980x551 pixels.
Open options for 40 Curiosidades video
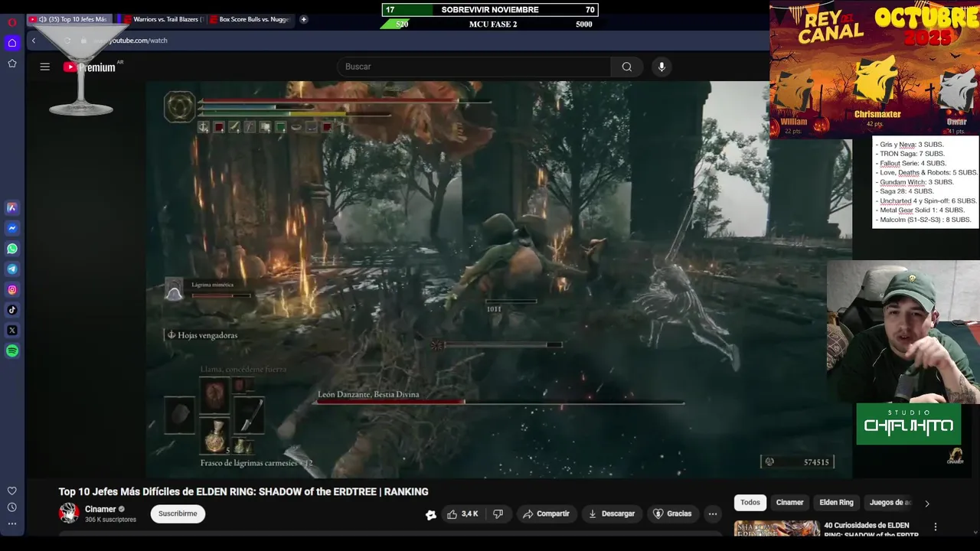(x=936, y=527)
